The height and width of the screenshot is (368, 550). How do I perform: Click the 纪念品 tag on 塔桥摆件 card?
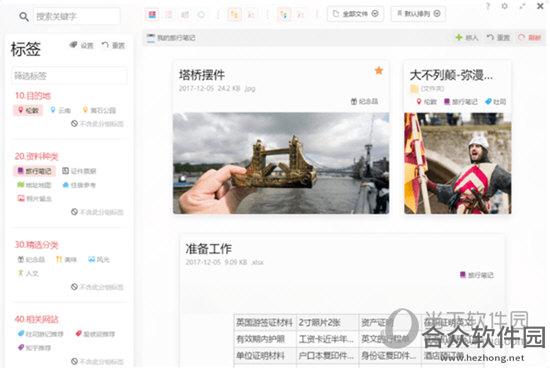pyautogui.click(x=364, y=101)
